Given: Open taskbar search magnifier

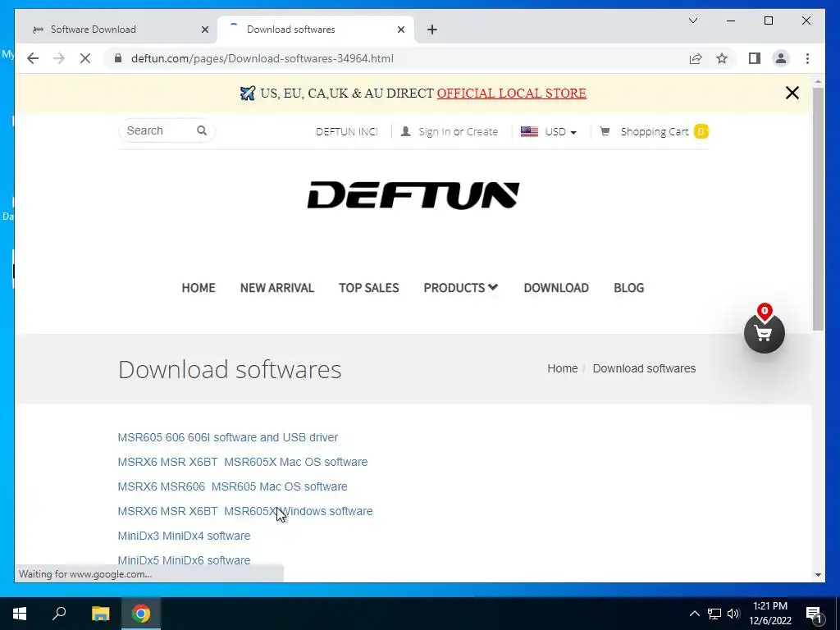Looking at the screenshot, I should (x=59, y=614).
